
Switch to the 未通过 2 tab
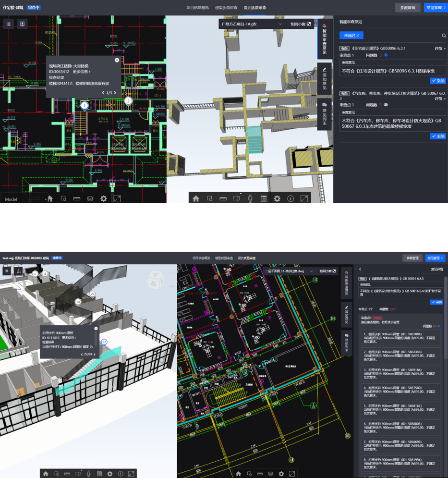click(x=351, y=36)
